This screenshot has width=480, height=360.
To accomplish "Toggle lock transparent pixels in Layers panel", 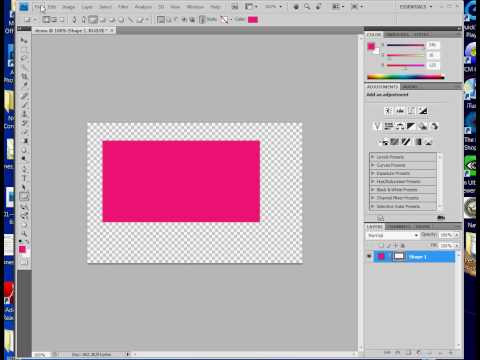I will [382, 246].
